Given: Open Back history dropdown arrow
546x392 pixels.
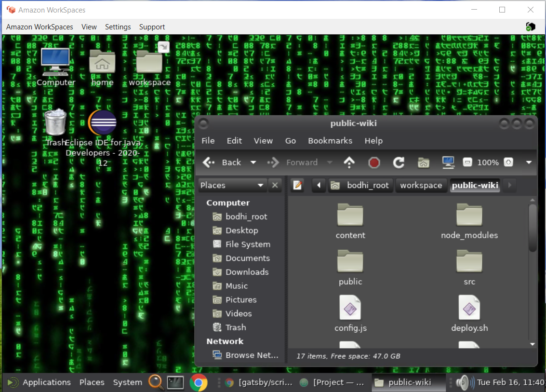Looking at the screenshot, I should (x=253, y=162).
